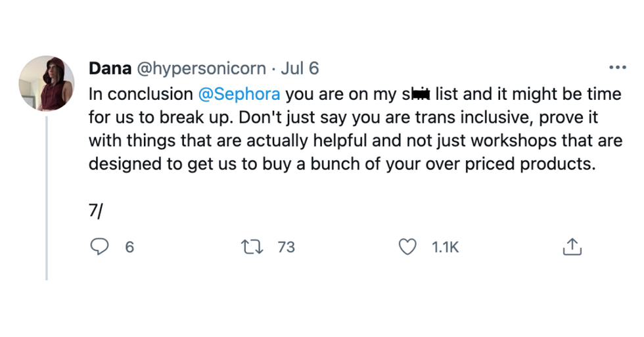Image resolution: width=644 pixels, height=337 pixels.
Task: Click the retweet arrows icon
Action: (252, 247)
